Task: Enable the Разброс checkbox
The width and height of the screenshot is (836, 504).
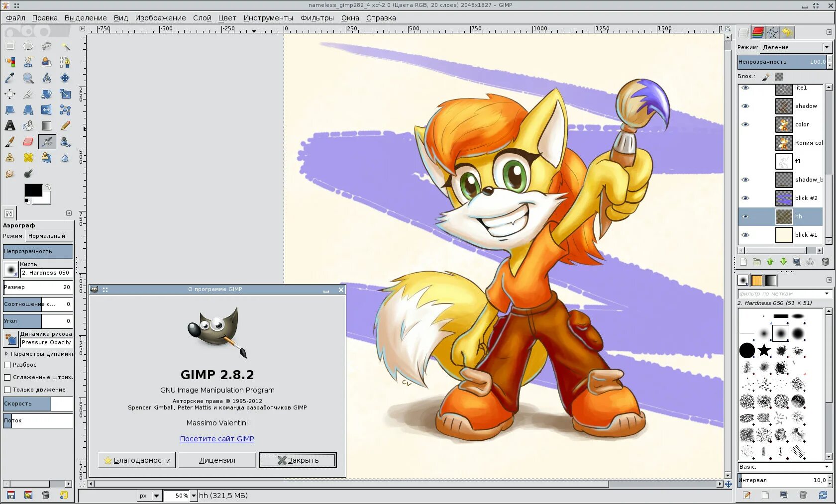Action: coord(7,365)
